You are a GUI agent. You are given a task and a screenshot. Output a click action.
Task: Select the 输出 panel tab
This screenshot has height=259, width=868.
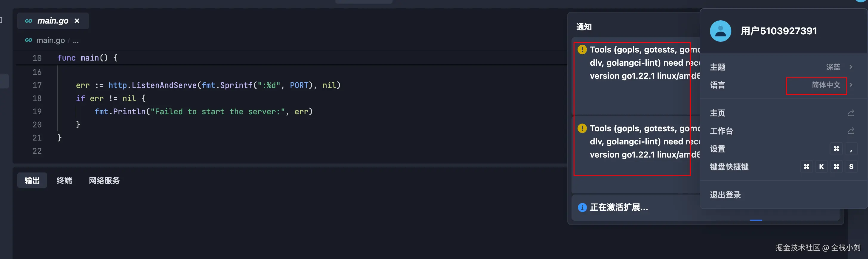click(32, 181)
